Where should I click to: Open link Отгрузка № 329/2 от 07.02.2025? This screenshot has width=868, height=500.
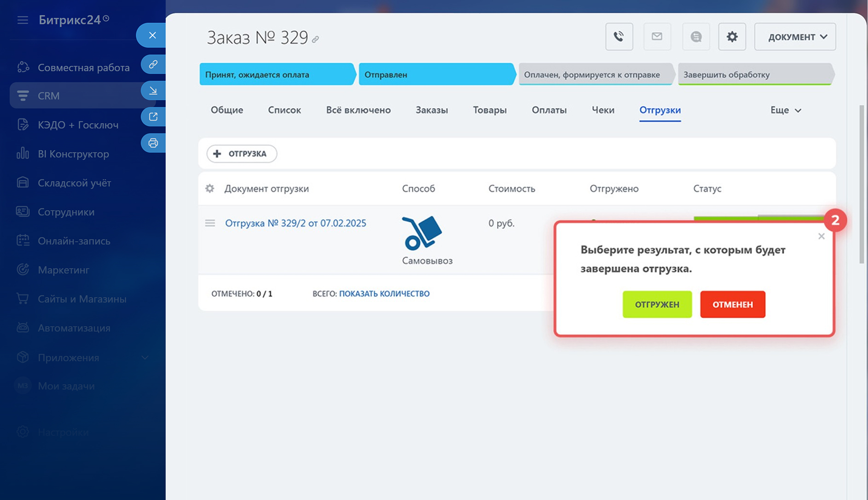[x=295, y=223]
